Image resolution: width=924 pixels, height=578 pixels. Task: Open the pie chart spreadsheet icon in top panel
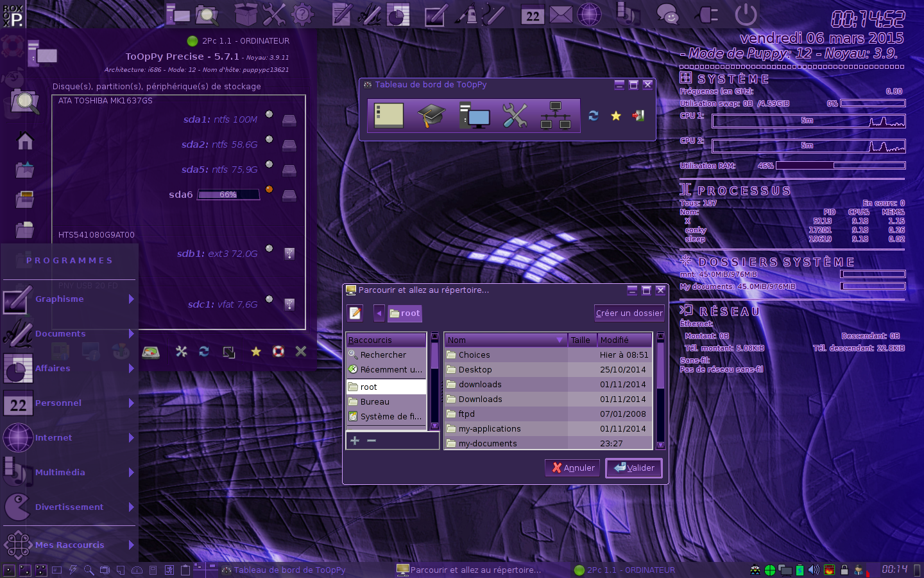click(x=398, y=14)
